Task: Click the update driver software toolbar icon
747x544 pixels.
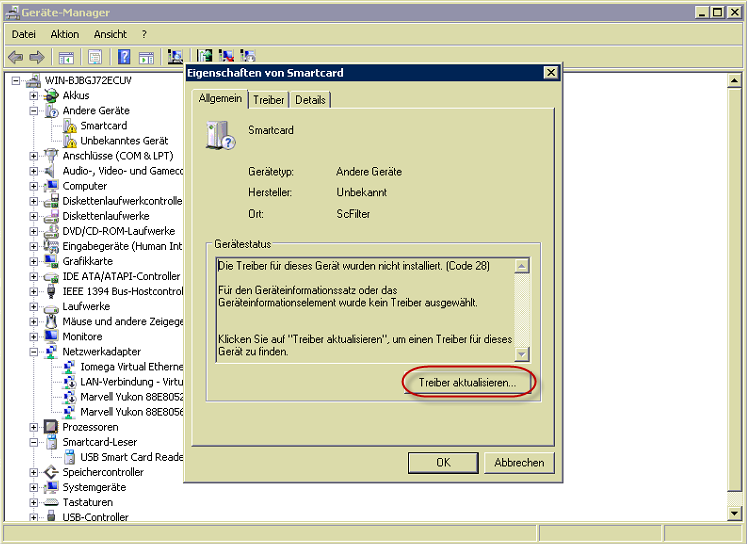Action: [x=205, y=57]
